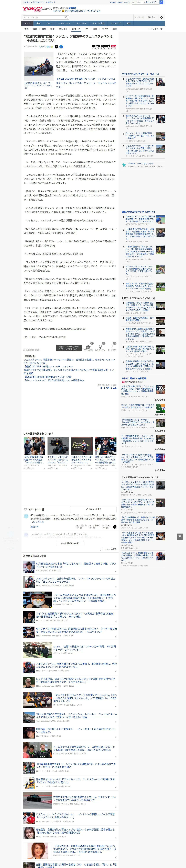Open the twitter.com/F1 status link
The image size is (186, 868).
pyautogui.click(x=55, y=329)
